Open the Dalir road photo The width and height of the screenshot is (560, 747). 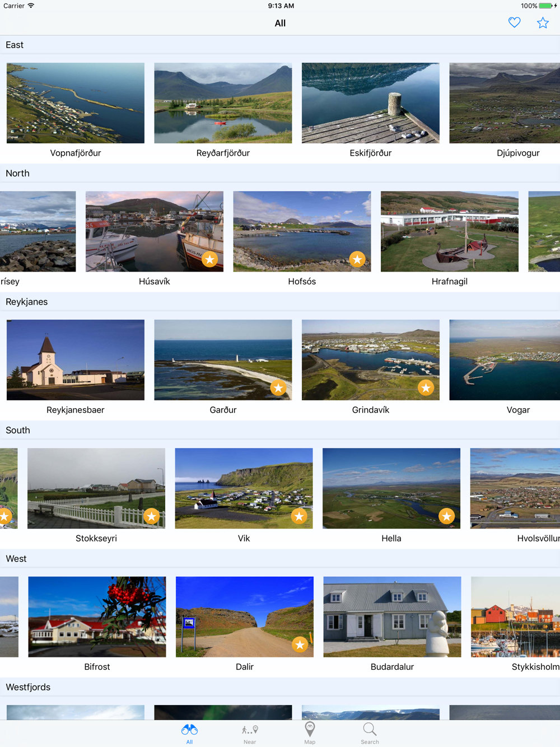click(245, 617)
